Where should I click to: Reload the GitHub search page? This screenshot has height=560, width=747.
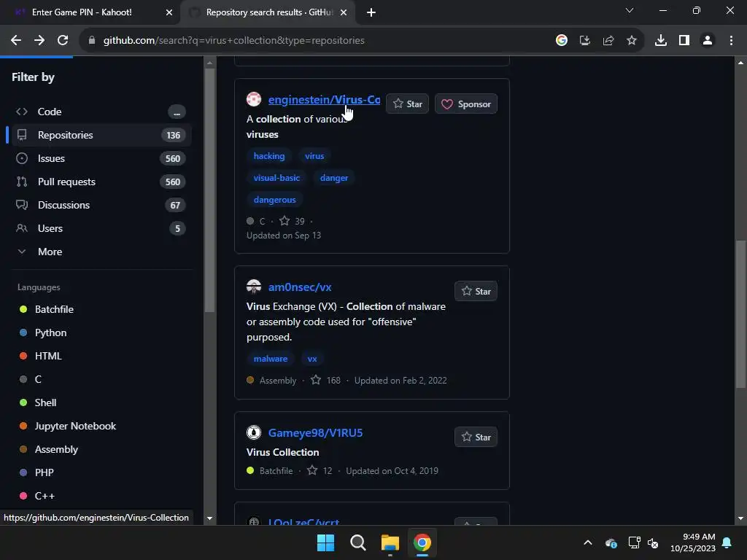click(63, 41)
